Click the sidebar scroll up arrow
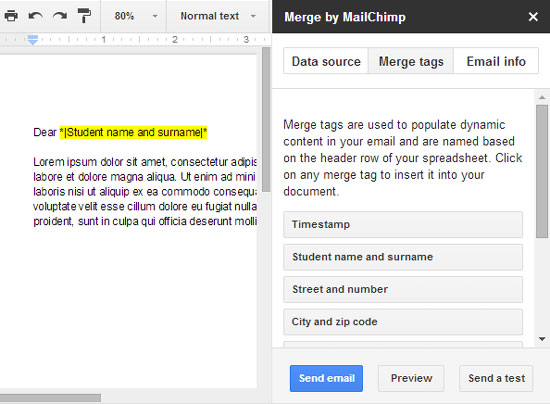The image size is (550, 404). [542, 97]
